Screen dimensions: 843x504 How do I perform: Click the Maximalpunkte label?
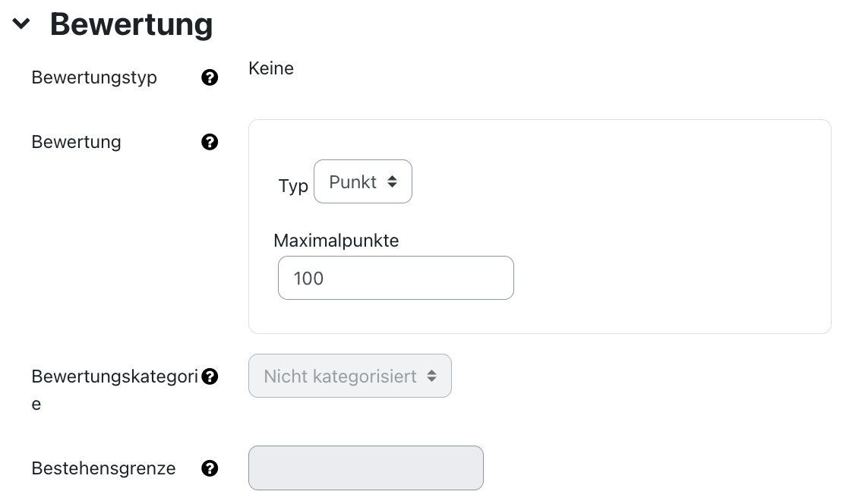coord(336,241)
